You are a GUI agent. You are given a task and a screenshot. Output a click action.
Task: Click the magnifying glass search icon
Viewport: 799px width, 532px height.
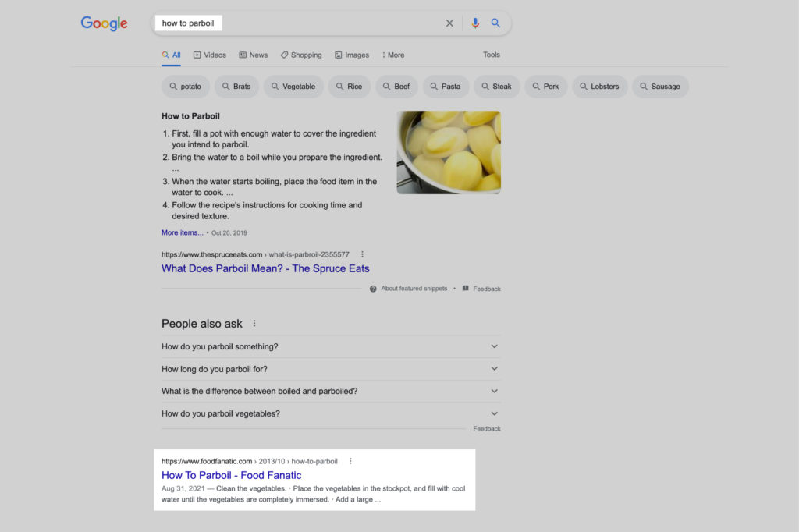(x=495, y=23)
